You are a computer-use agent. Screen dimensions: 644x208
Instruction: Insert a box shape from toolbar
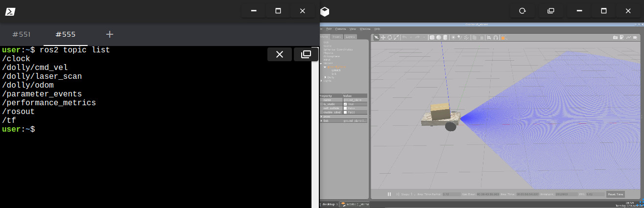432,38
